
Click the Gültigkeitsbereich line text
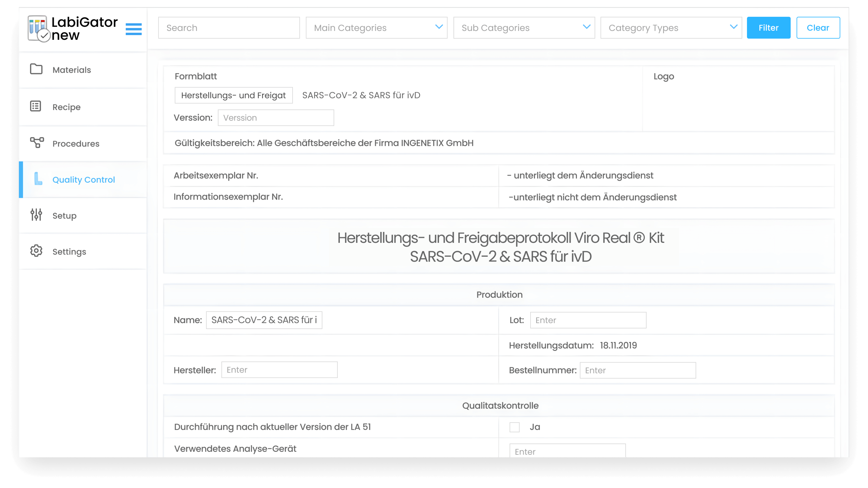(324, 143)
